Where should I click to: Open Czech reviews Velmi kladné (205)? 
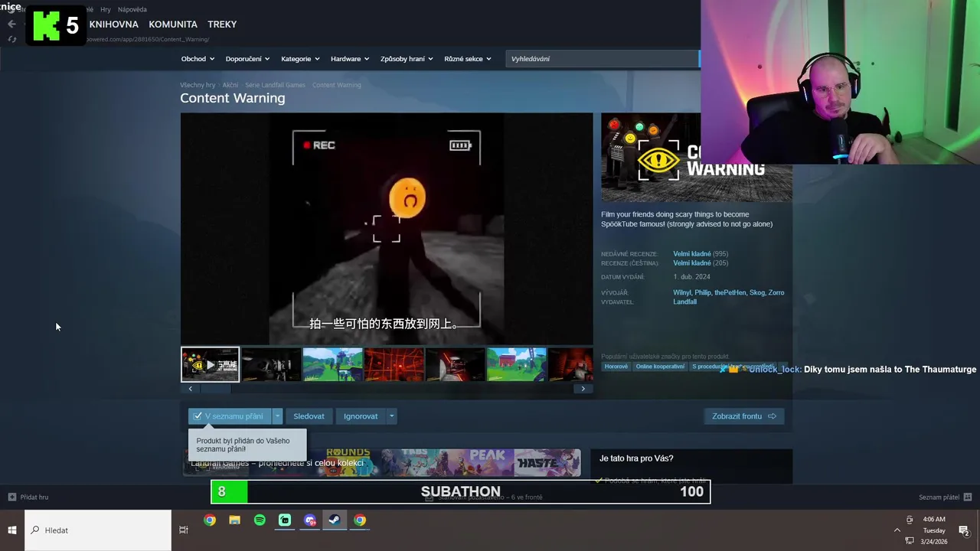pyautogui.click(x=701, y=263)
